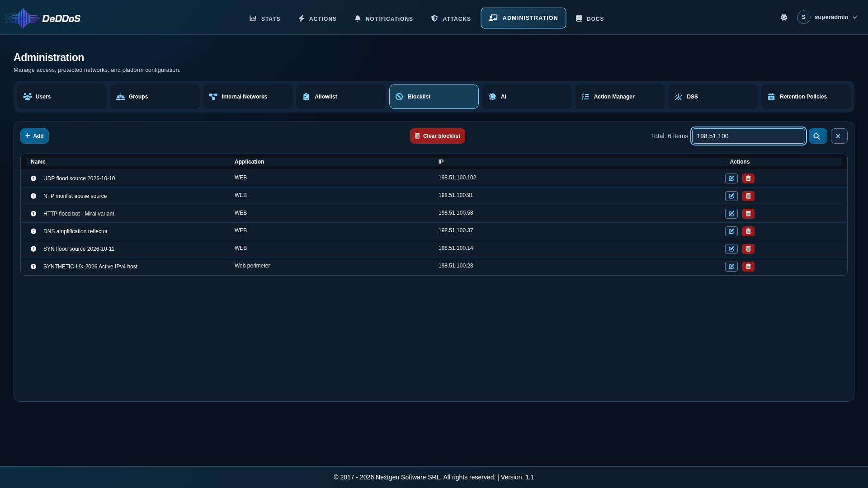Image resolution: width=868 pixels, height=488 pixels.
Task: Focus the search field containing 198.51.100
Action: coord(749,136)
